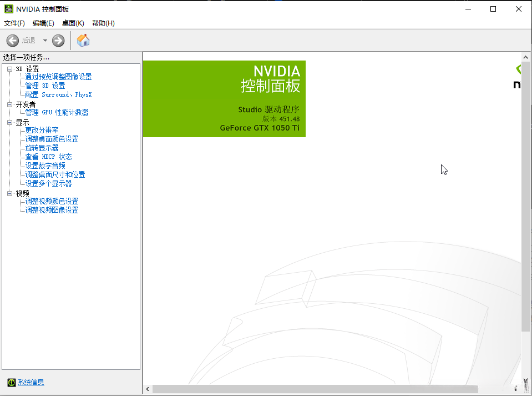Screen dimensions: 532x396
Task: Open the 帮助(H) menu
Action: (104, 23)
